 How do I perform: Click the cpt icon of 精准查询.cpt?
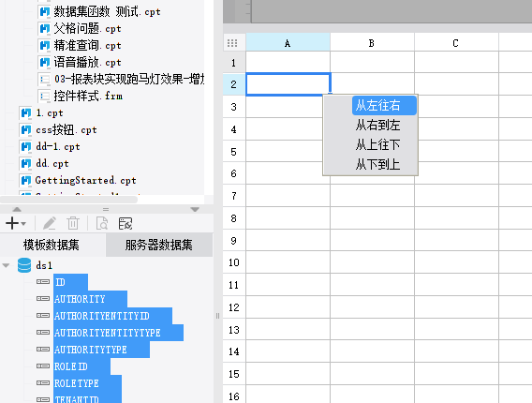[x=44, y=46]
